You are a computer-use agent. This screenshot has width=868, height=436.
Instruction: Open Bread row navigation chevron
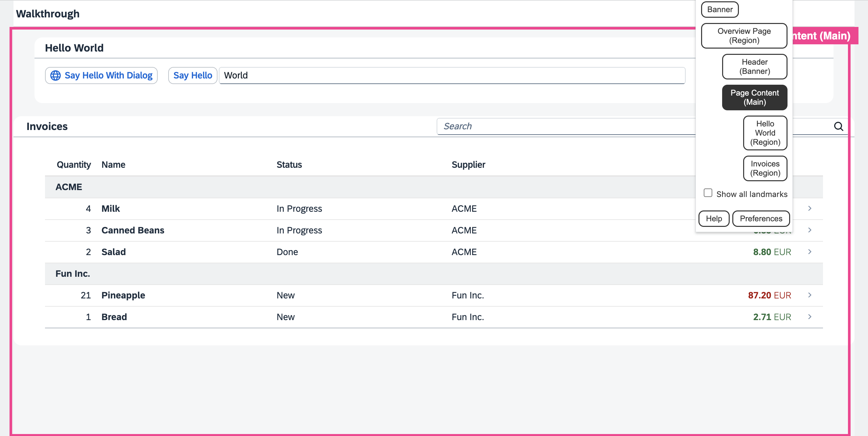(x=810, y=317)
